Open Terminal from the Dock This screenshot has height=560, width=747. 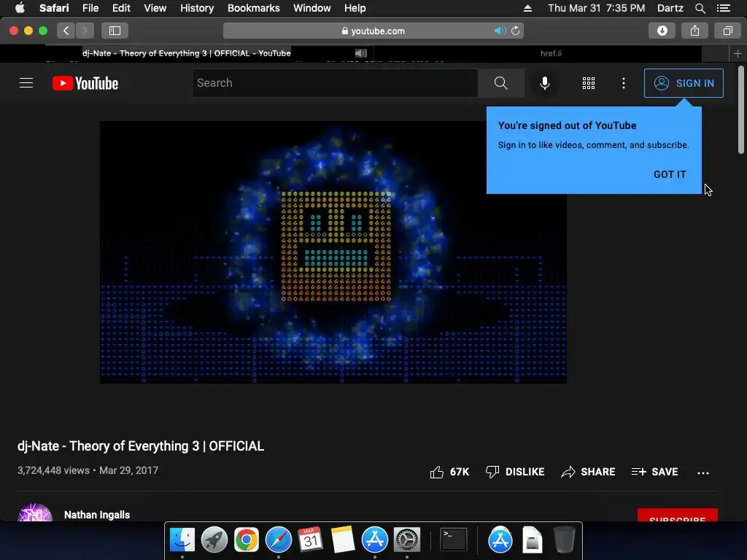point(454,540)
